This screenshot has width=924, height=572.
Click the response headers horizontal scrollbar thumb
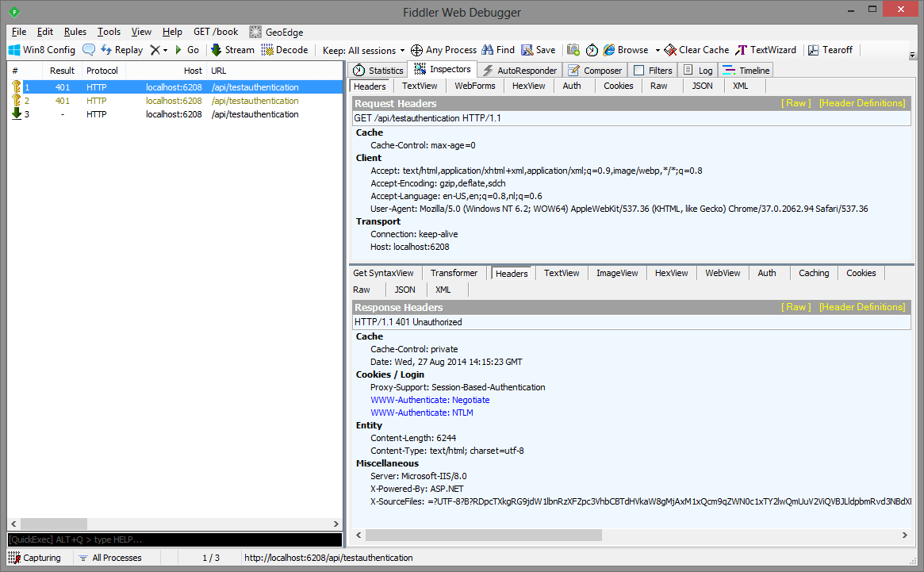click(484, 535)
